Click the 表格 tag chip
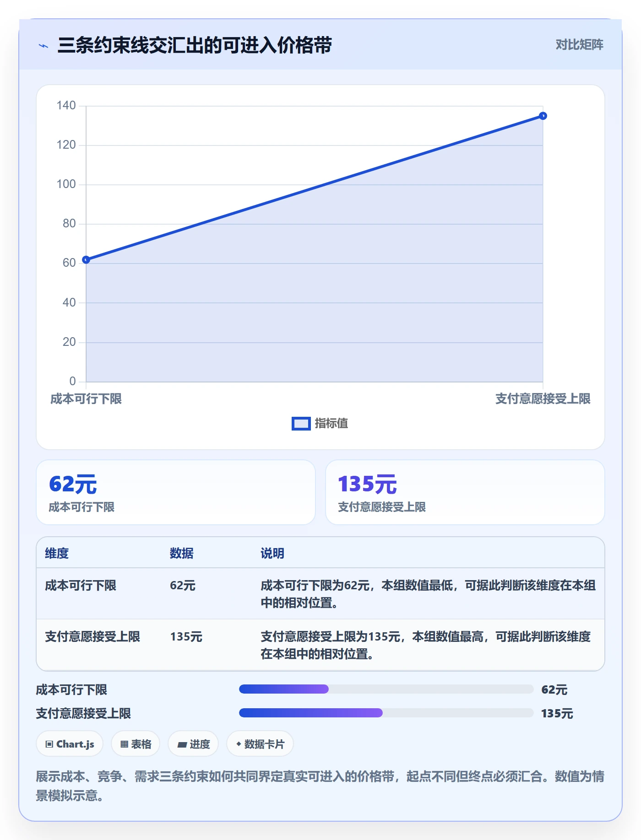641x840 pixels. (x=136, y=744)
